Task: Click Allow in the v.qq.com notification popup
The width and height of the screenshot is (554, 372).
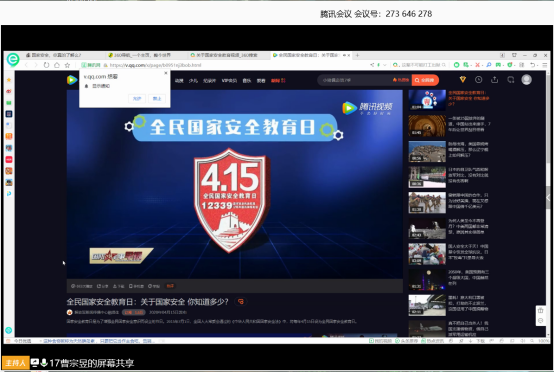Action: pos(137,99)
